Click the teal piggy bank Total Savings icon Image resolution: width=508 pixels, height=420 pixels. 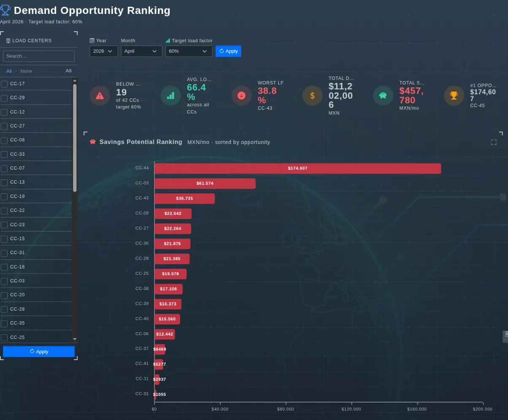click(383, 96)
